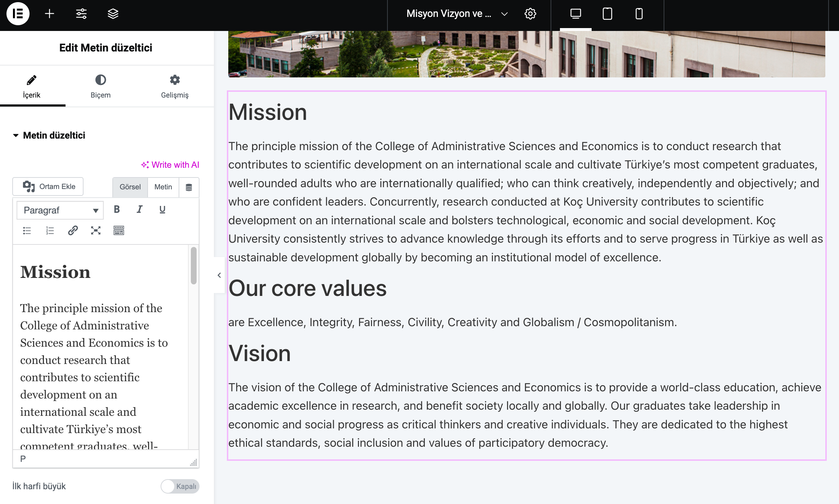Switch to tablet preview mode
This screenshot has height=504, width=839.
click(x=607, y=14)
